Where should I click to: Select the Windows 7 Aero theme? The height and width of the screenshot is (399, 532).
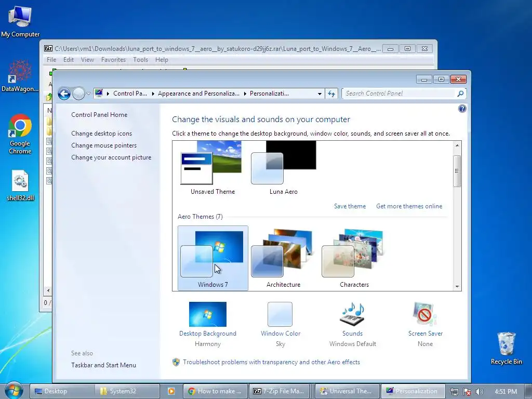(x=212, y=258)
